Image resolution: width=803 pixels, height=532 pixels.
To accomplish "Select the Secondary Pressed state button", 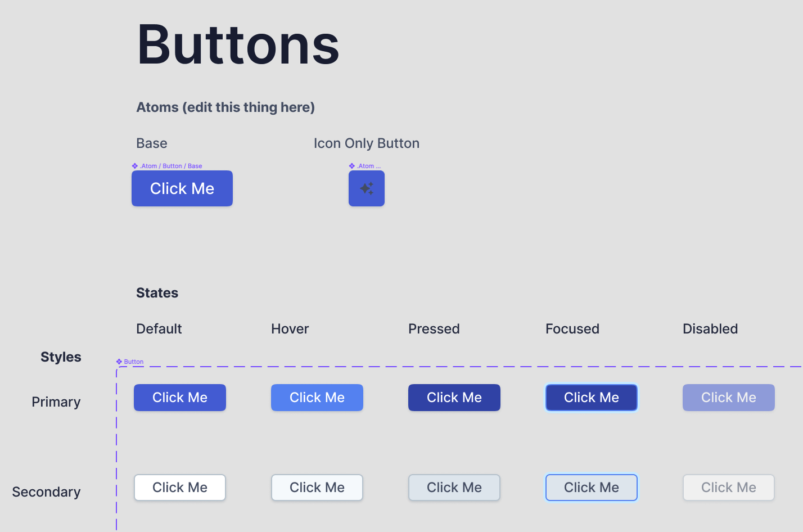I will (x=454, y=488).
